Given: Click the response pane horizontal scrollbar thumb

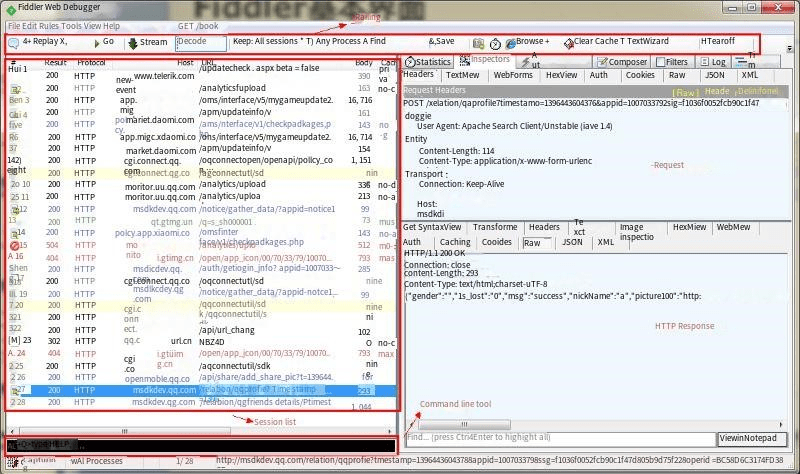Looking at the screenshot, I should (x=464, y=425).
